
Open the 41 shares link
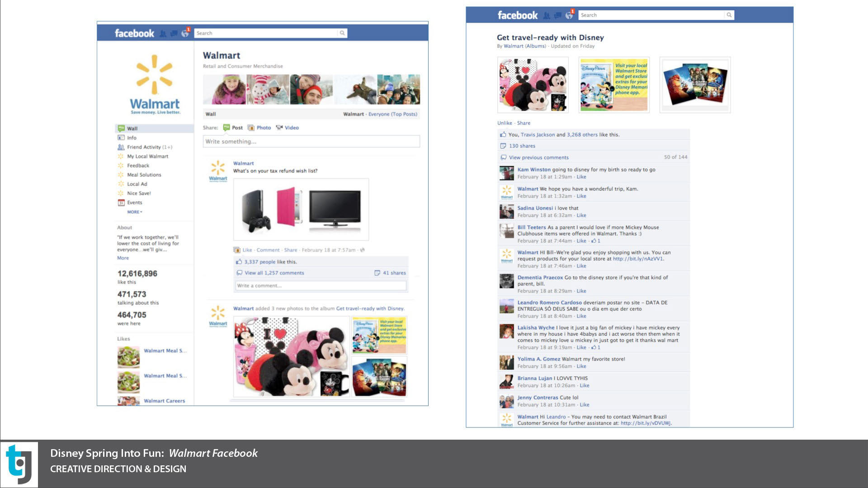click(394, 273)
